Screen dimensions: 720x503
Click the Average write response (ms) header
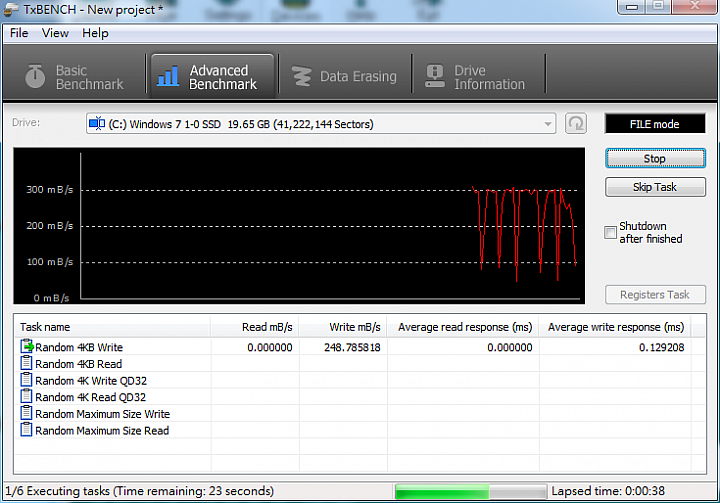point(615,327)
